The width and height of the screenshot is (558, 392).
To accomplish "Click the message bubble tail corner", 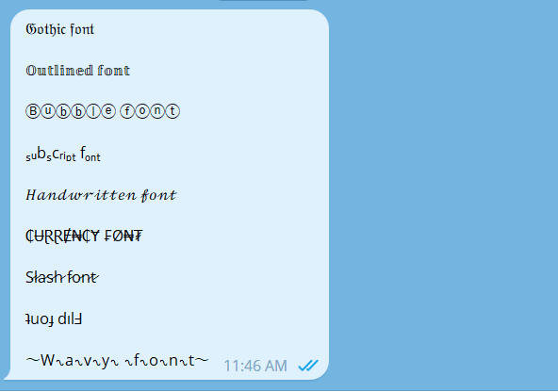I will pyautogui.click(x=8, y=375).
